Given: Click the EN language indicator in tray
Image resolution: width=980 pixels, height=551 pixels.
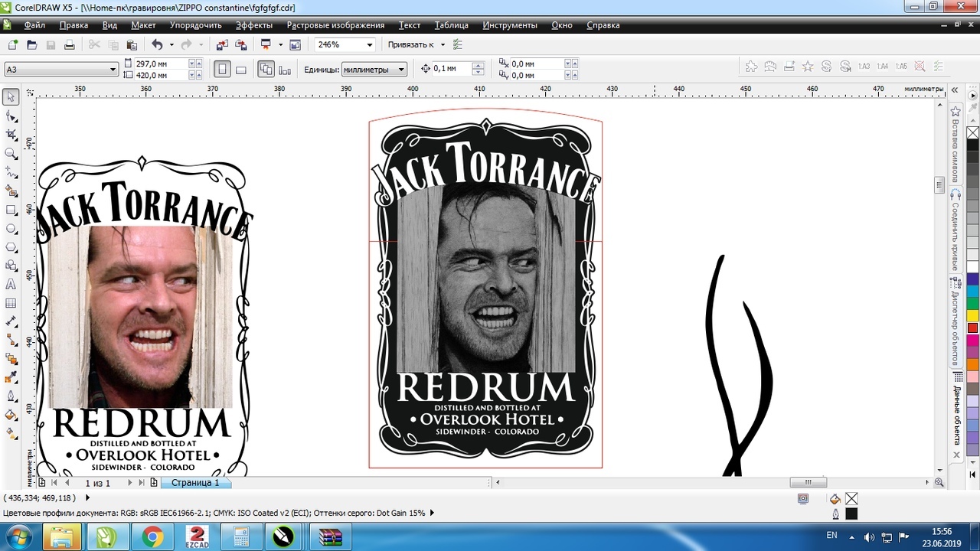Looking at the screenshot, I should point(832,535).
